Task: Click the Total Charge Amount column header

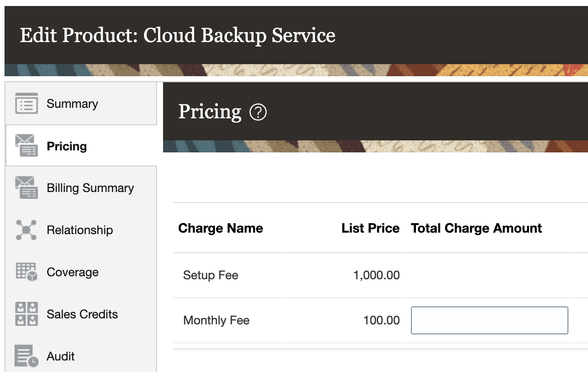Action: pos(477,228)
